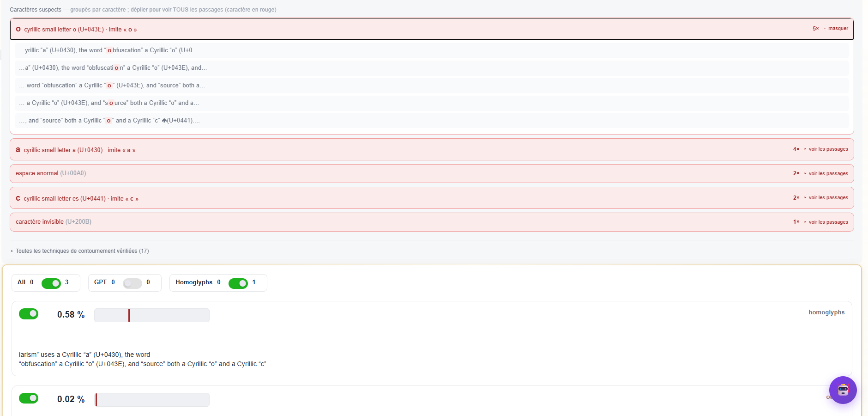Click the 0.02 % score bar
The width and height of the screenshot is (868, 416).
(152, 400)
